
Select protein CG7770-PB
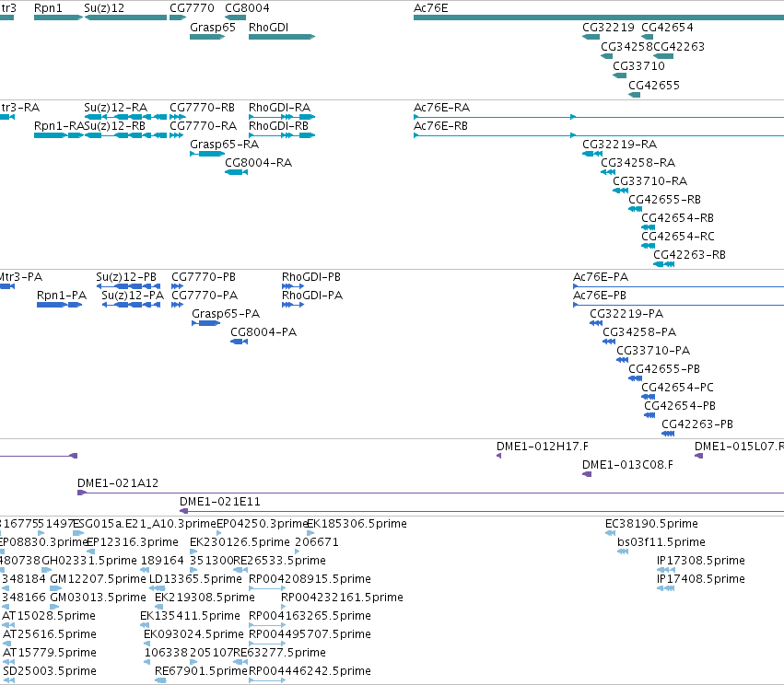pyautogui.click(x=204, y=277)
